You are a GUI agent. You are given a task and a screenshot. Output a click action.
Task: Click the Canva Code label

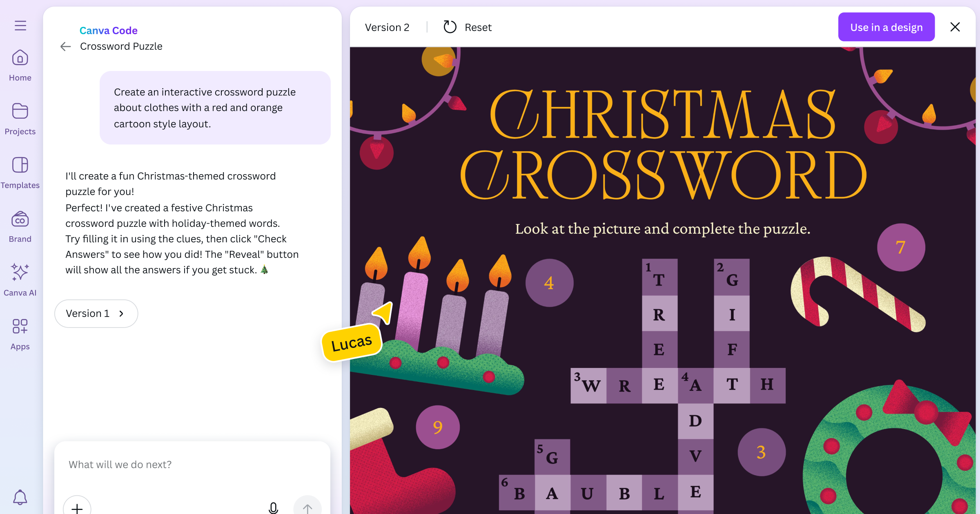tap(109, 30)
